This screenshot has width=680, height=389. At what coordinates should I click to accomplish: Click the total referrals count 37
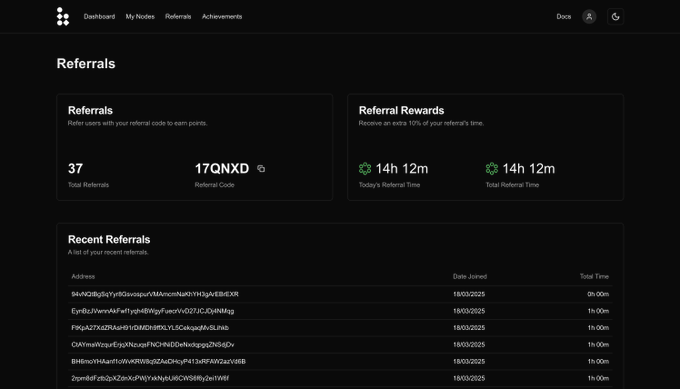75,169
